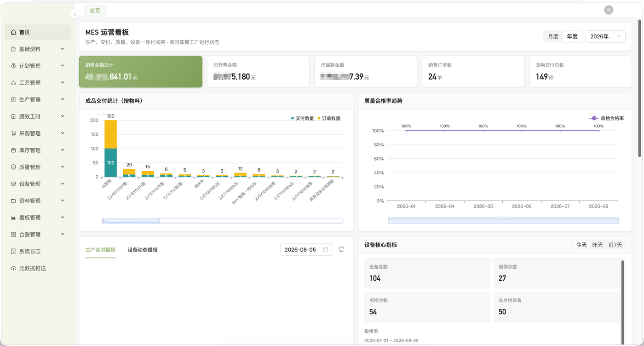Image resolution: width=644 pixels, height=346 pixels.
Task: Click the 绩效工时 sidebar icon
Action: (13, 116)
